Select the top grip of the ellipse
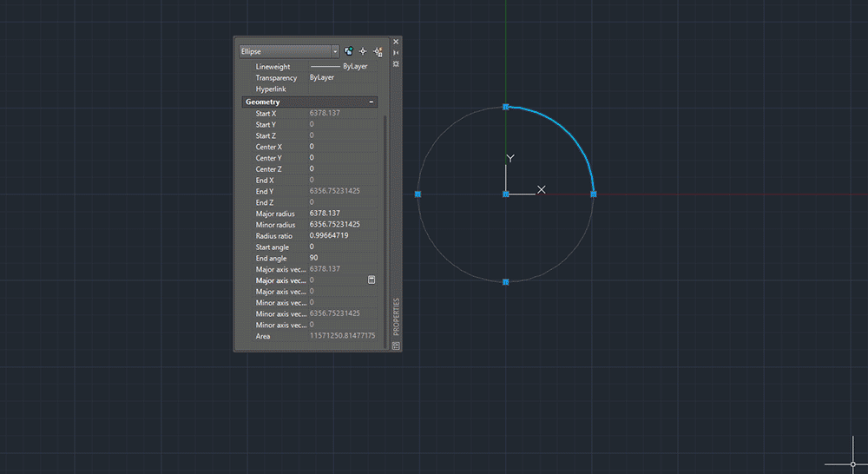 point(506,107)
